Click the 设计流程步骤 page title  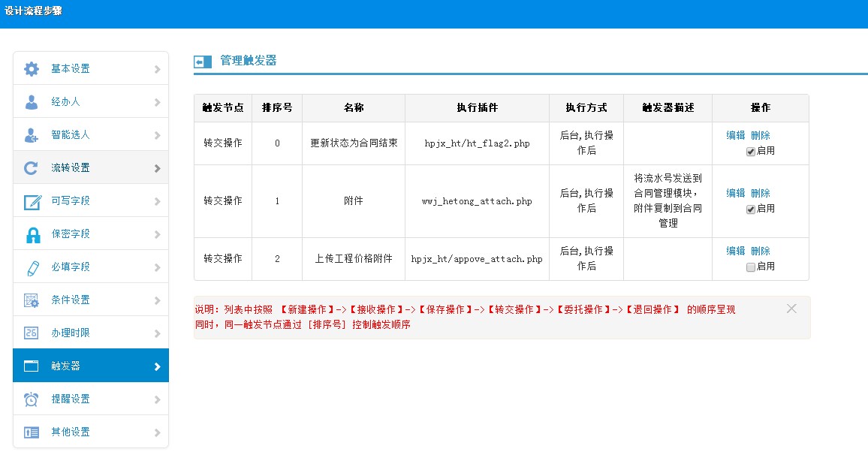point(33,11)
